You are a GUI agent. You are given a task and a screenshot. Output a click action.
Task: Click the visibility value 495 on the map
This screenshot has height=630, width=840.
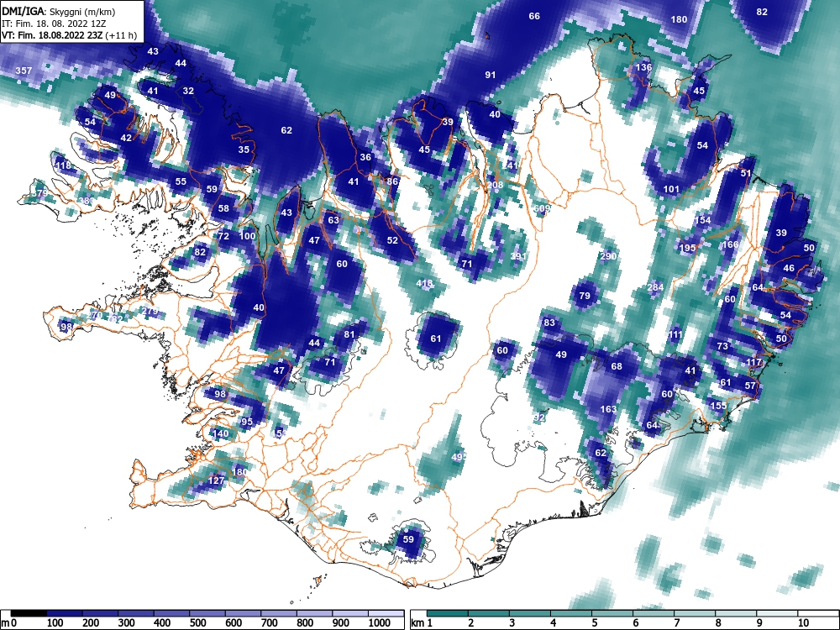(x=459, y=457)
